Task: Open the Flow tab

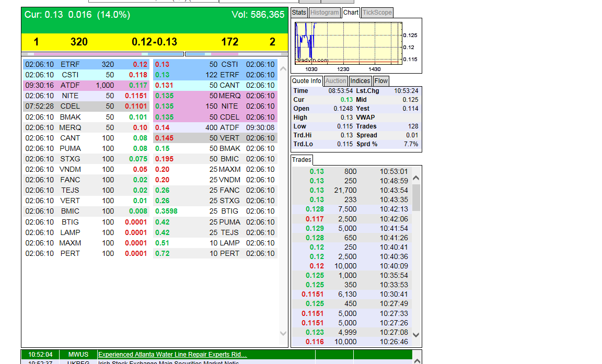Action: (x=381, y=81)
